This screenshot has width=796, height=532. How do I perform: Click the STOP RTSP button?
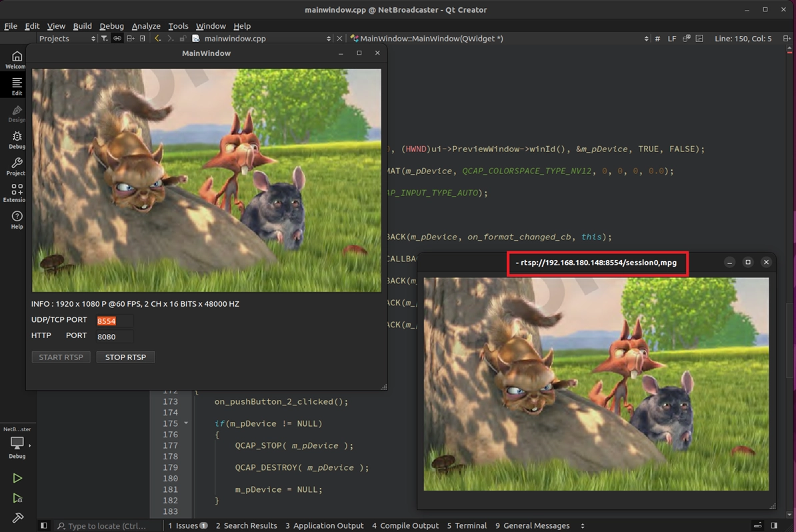tap(125, 357)
